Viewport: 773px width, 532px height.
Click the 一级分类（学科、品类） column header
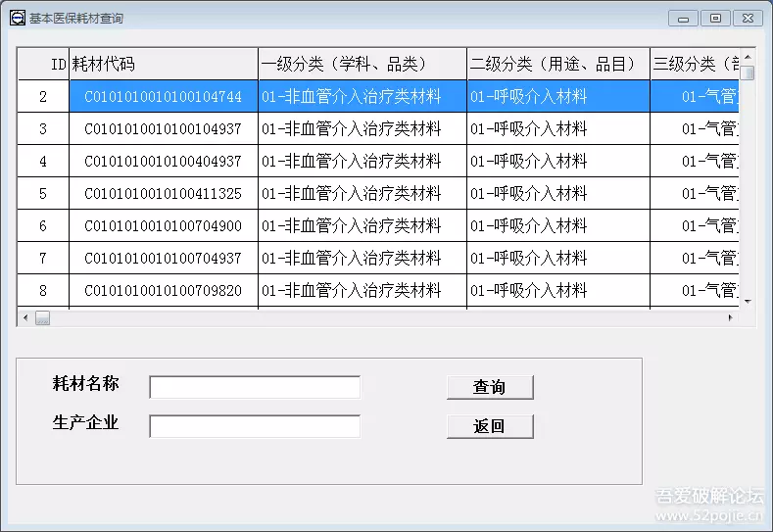coord(362,65)
